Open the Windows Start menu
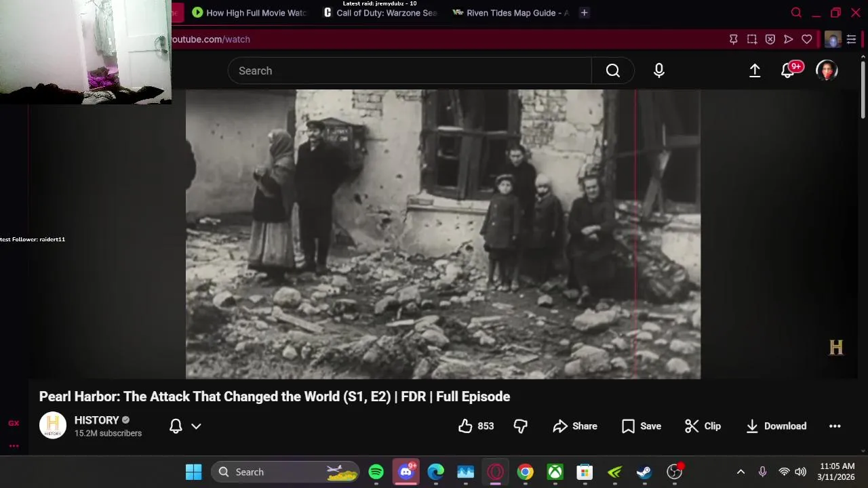 pos(193,472)
